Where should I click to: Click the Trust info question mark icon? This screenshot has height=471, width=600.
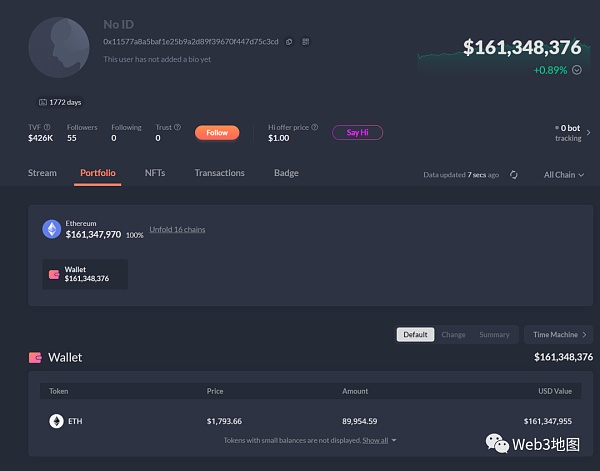pyautogui.click(x=178, y=128)
